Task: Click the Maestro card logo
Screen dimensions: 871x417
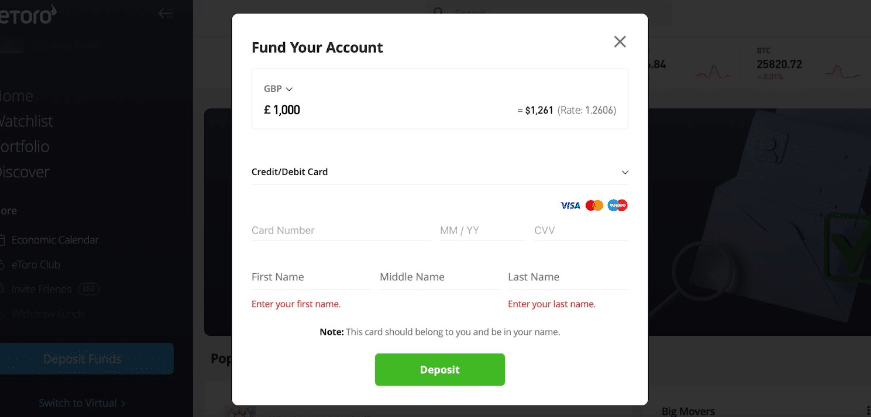Action: click(x=618, y=205)
